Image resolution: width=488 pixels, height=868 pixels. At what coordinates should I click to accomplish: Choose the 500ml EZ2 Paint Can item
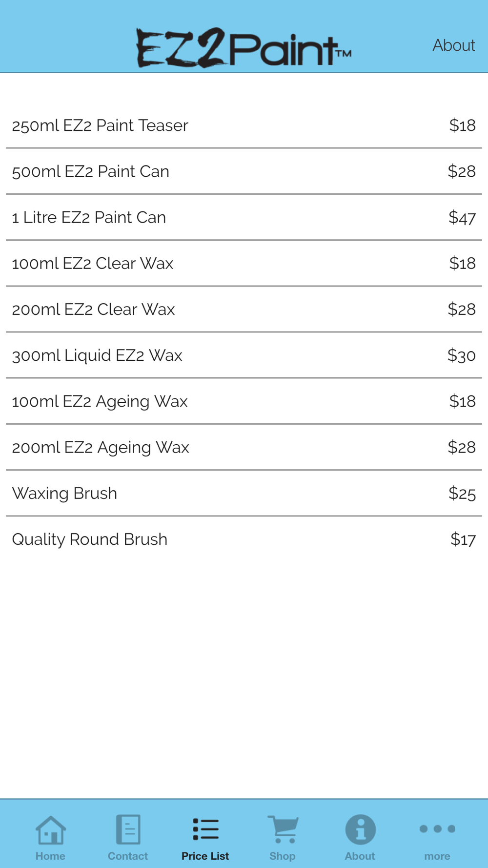coord(244,171)
